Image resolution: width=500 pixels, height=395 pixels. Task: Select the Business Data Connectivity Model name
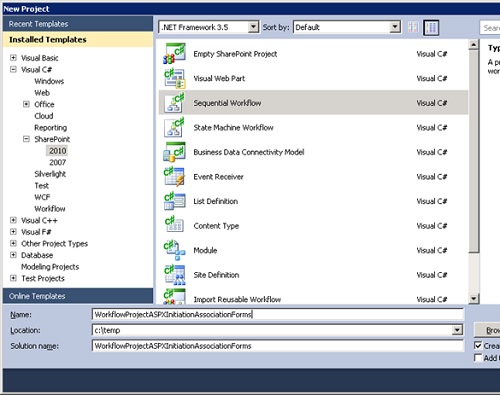(x=249, y=152)
